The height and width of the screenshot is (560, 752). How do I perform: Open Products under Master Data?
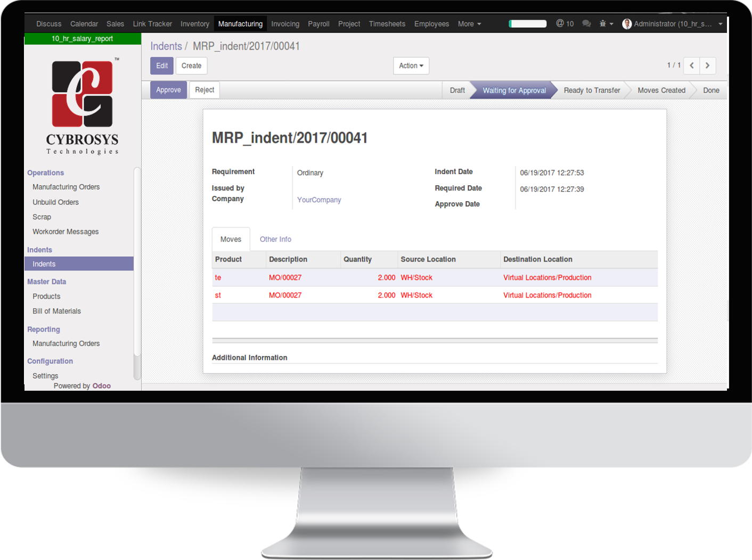46,297
